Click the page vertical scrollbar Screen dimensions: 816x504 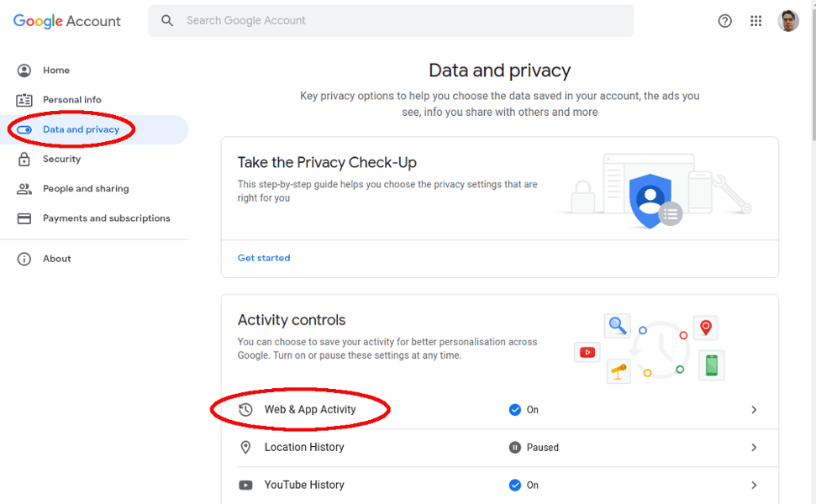(813, 73)
